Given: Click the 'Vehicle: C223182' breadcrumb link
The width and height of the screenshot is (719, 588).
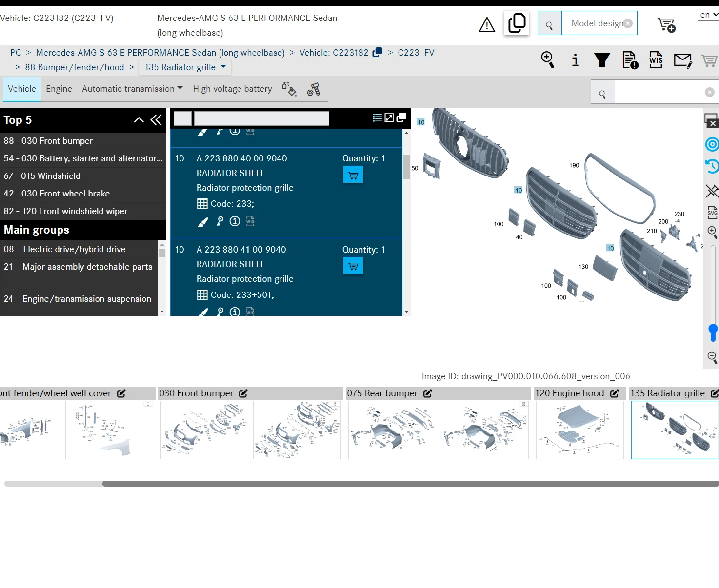Looking at the screenshot, I should coord(334,53).
